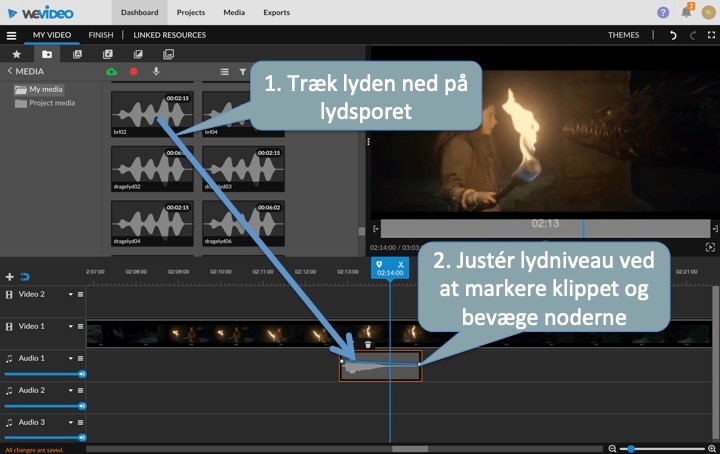Open the help question mark icon
Viewport: 720px width, 454px height.
[x=663, y=12]
